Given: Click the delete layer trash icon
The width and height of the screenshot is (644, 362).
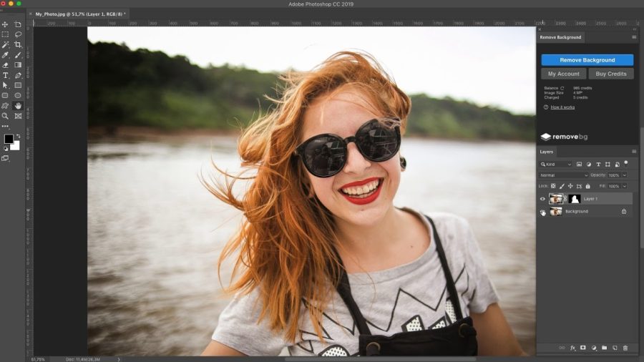Looking at the screenshot, I should click(x=625, y=348).
